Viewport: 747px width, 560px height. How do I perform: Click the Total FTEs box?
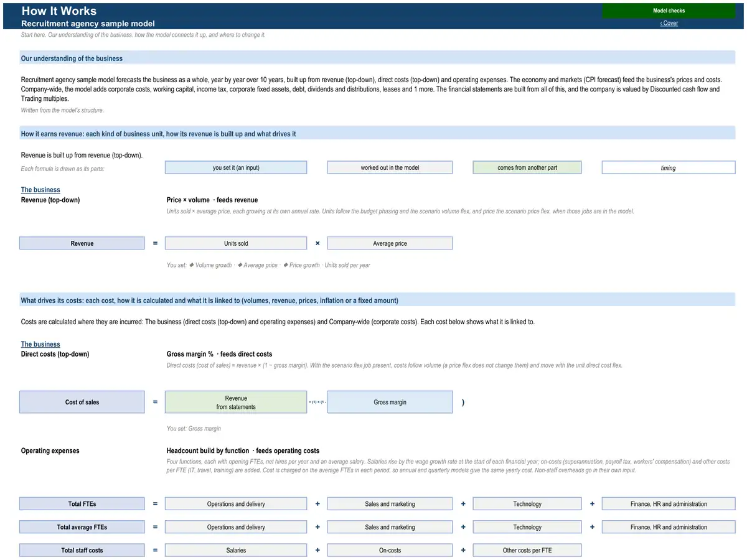82,504
